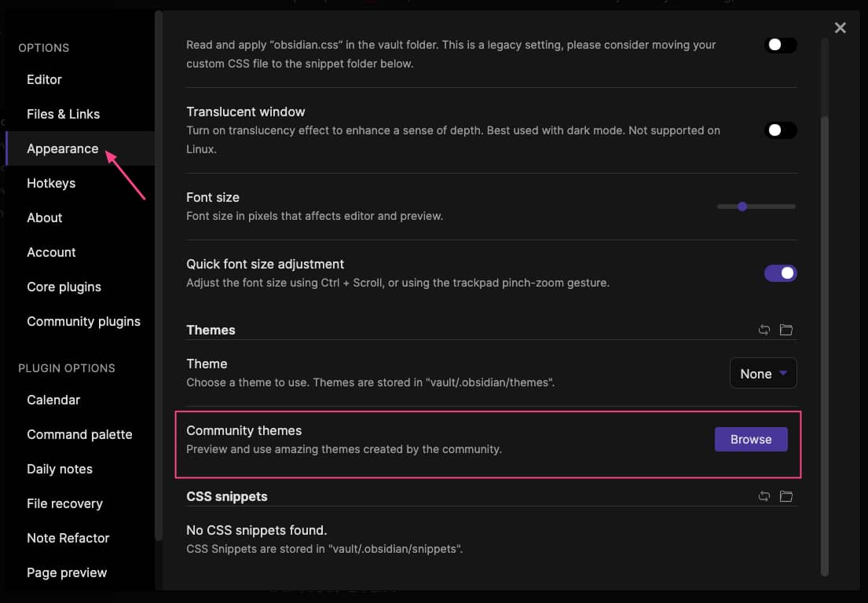Browse community themes

click(x=751, y=439)
